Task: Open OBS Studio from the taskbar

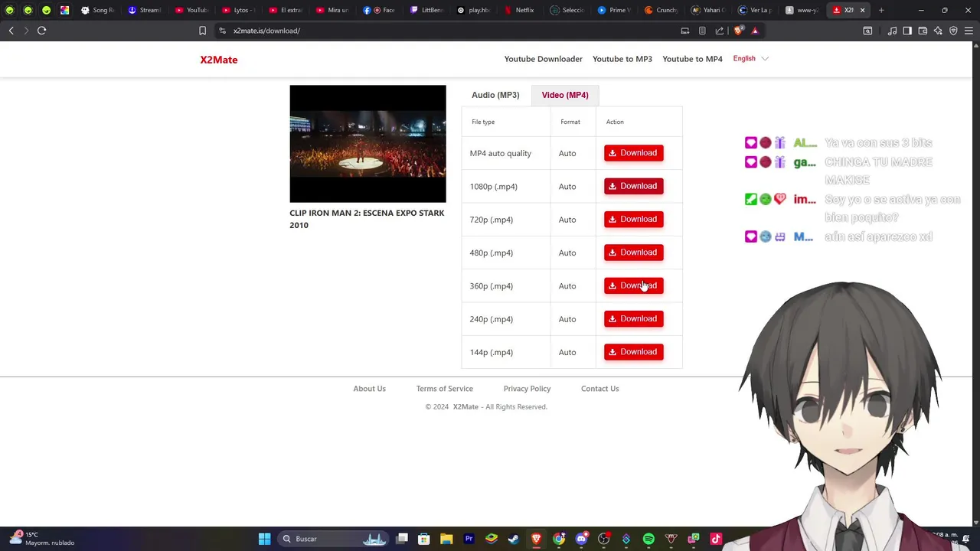Action: click(x=603, y=539)
